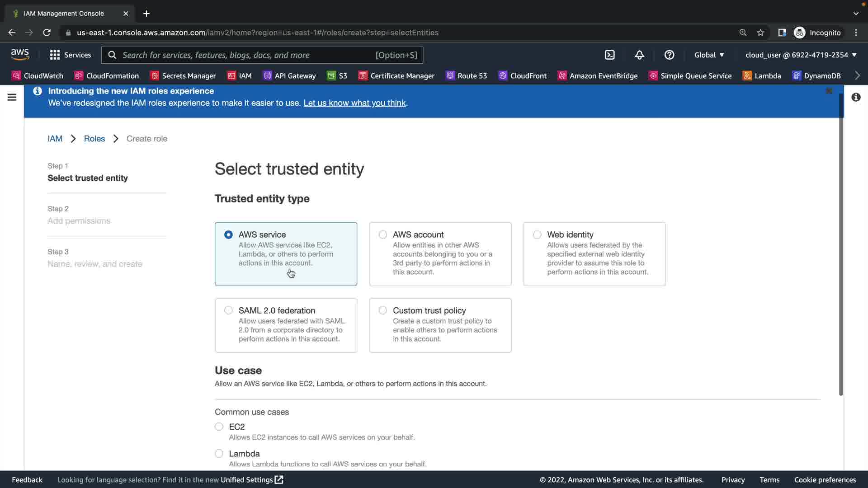The width and height of the screenshot is (868, 488).
Task: Choose the Lambda use case radio
Action: pyautogui.click(x=219, y=453)
